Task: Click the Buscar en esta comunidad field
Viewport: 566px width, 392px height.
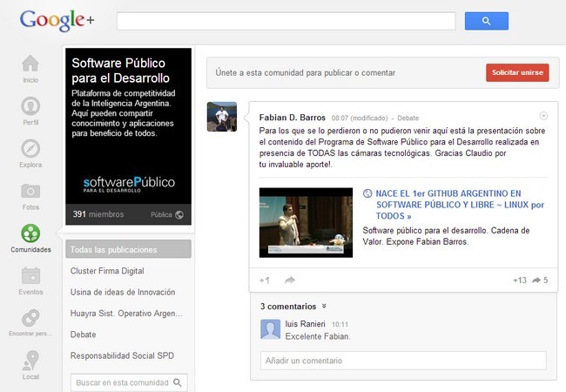Action: click(129, 382)
